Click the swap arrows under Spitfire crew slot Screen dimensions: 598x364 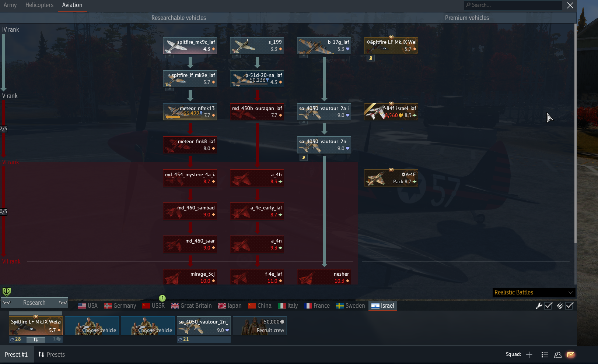point(36,339)
